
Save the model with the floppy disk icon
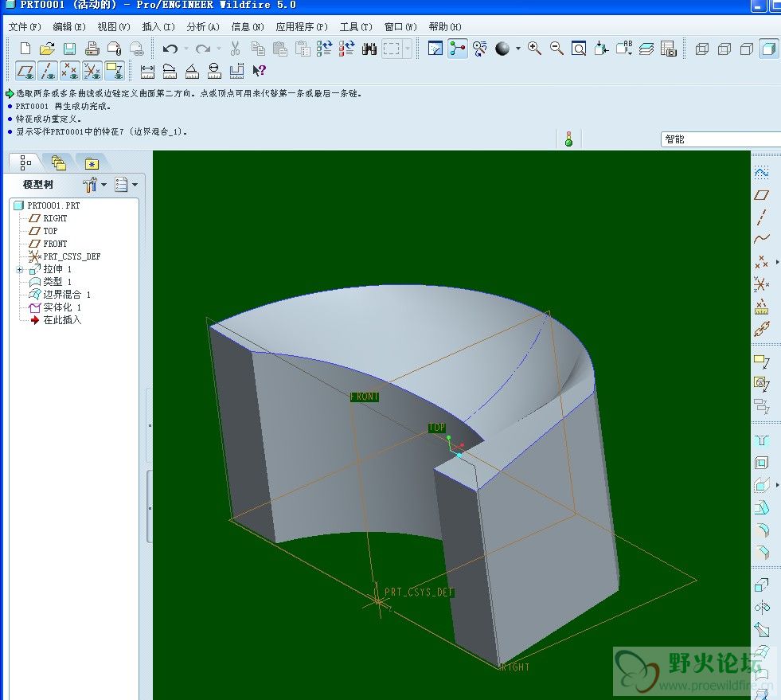pyautogui.click(x=69, y=49)
